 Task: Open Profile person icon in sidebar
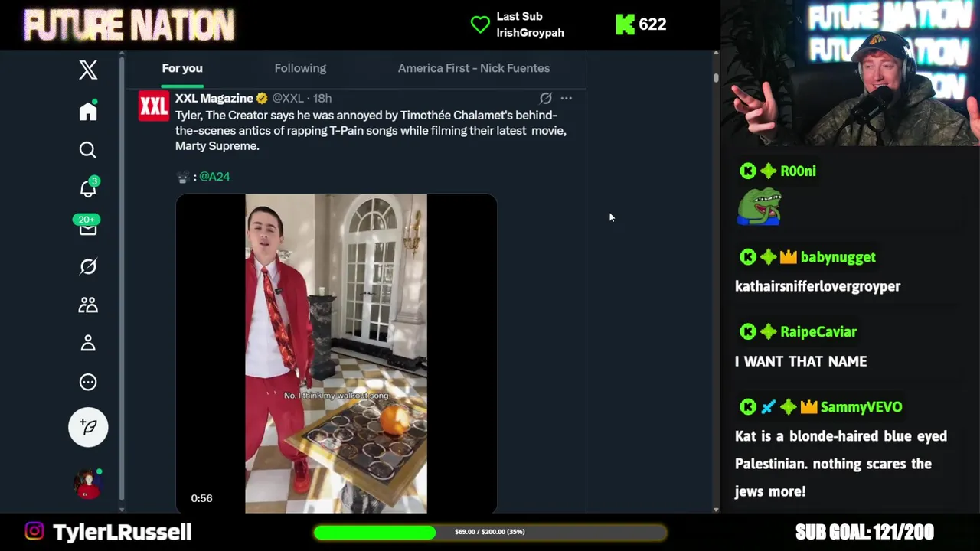(88, 343)
